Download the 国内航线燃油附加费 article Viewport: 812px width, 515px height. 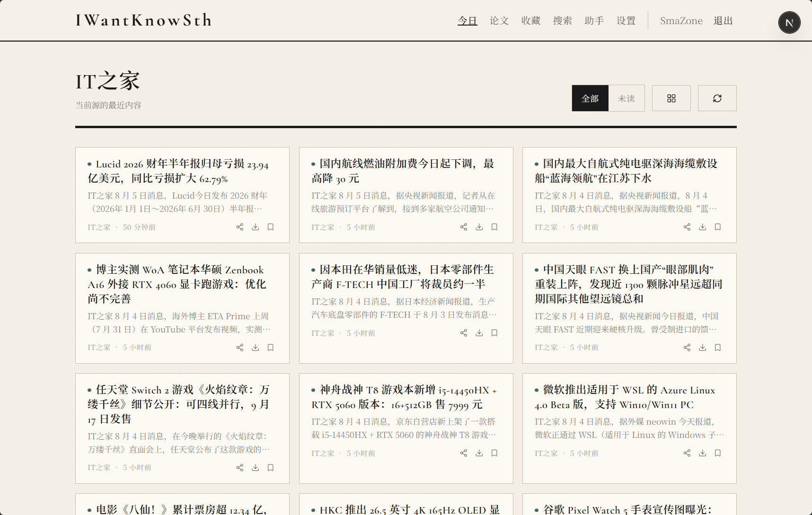(479, 227)
